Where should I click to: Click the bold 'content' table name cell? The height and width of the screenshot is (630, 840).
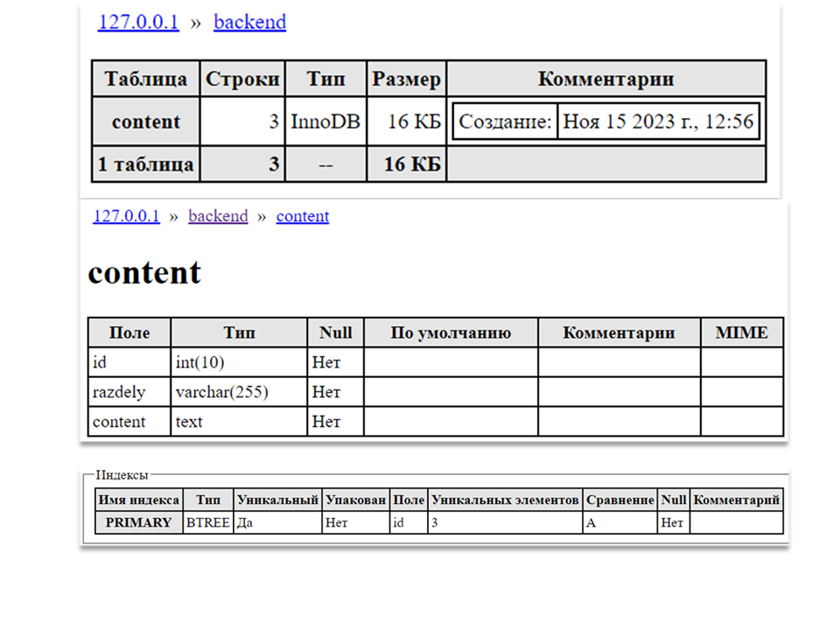tap(146, 122)
